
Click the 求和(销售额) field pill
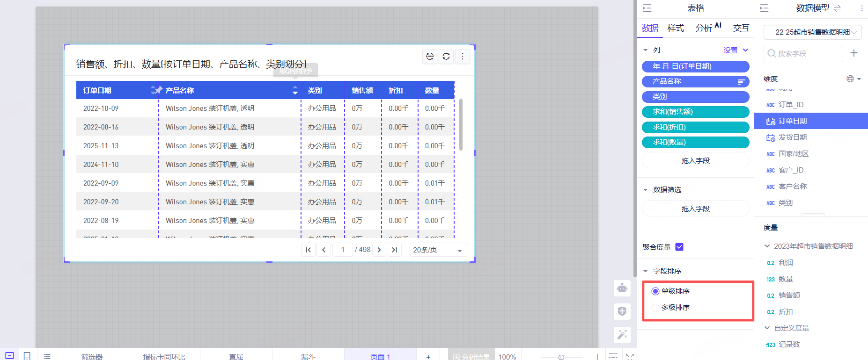pos(696,112)
